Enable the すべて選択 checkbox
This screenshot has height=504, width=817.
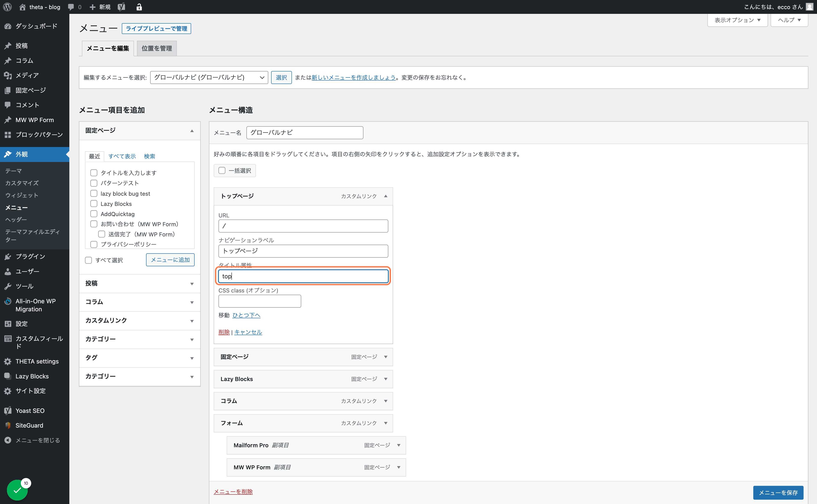pos(88,260)
